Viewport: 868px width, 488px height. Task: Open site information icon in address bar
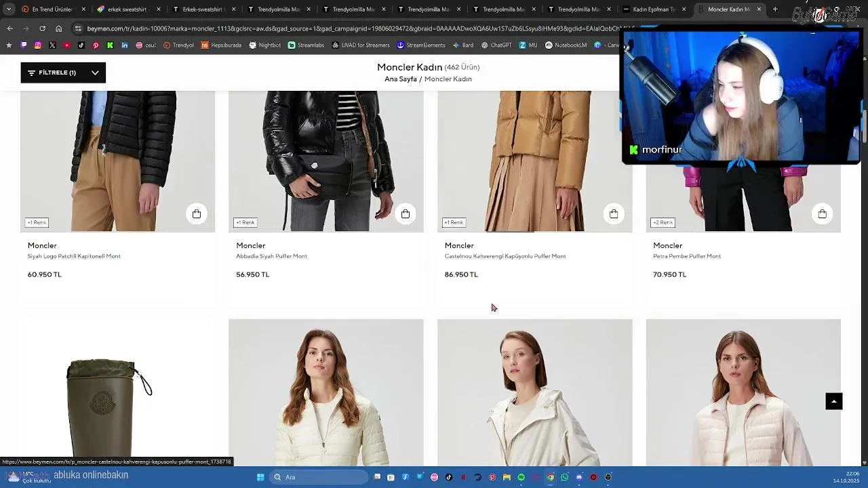[x=78, y=28]
